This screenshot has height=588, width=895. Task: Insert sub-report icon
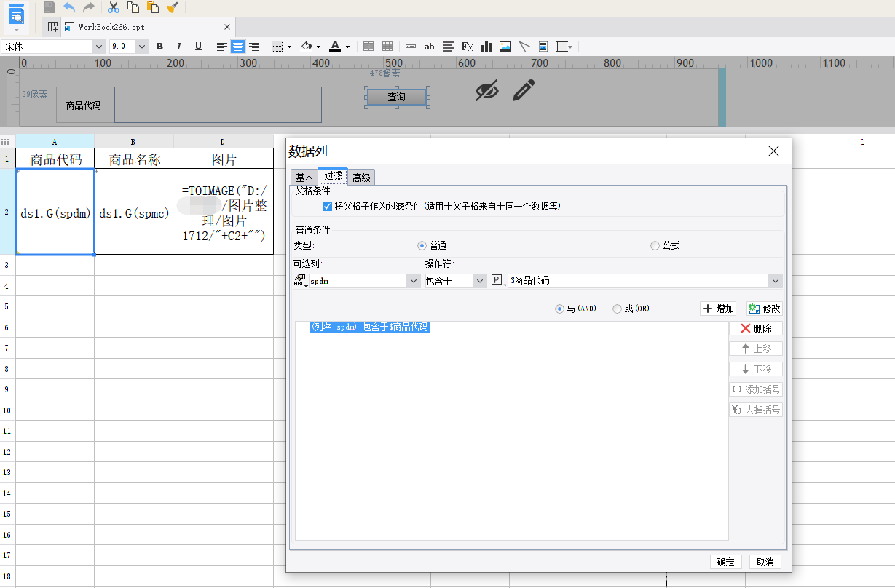(543, 47)
